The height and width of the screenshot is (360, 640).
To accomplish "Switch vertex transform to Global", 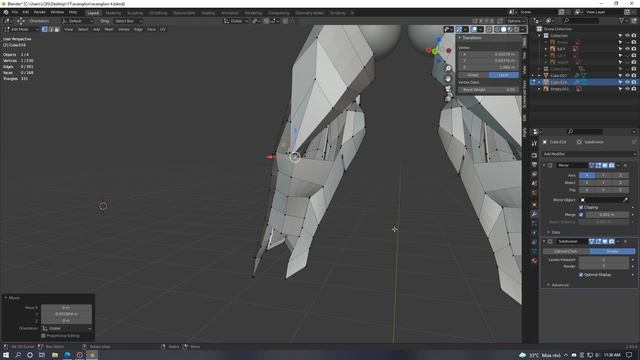I will 473,75.
